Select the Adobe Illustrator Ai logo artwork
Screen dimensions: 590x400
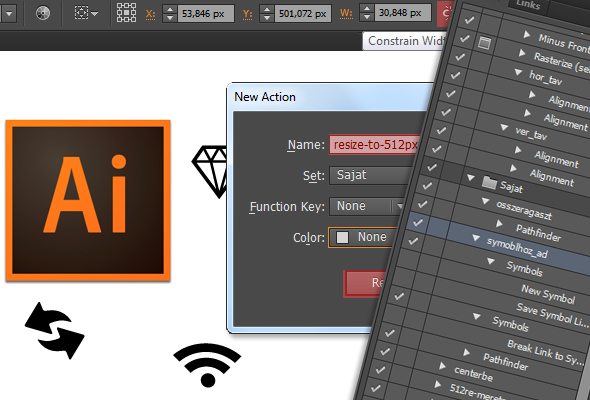tap(88, 201)
